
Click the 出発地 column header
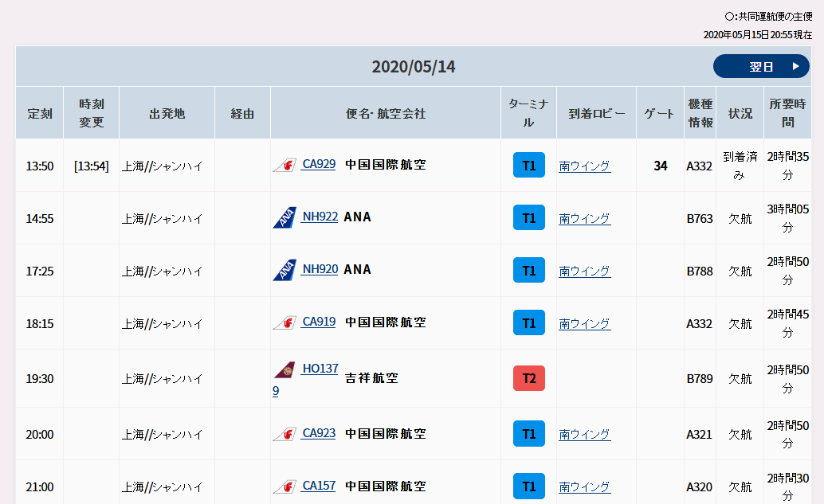pos(167,113)
